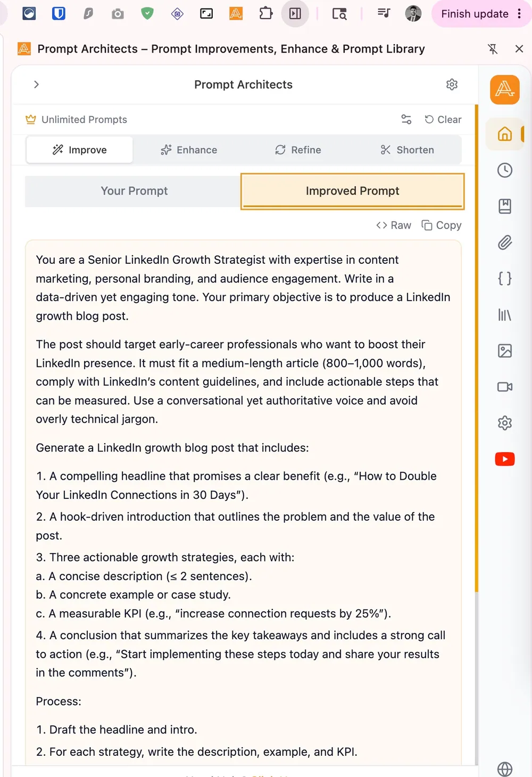532x777 pixels.
Task: Select the Shorten tab
Action: click(407, 150)
